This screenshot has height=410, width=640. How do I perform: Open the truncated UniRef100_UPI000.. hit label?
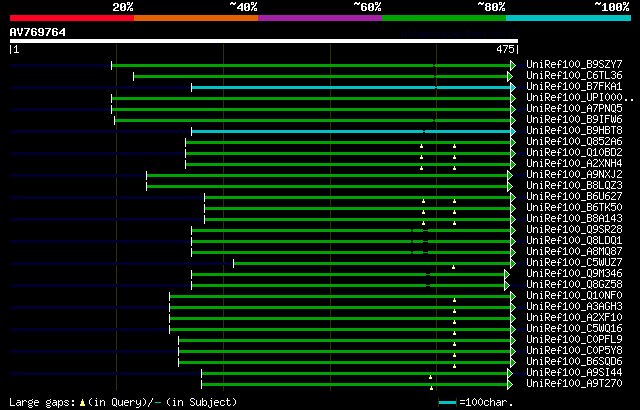coord(580,98)
